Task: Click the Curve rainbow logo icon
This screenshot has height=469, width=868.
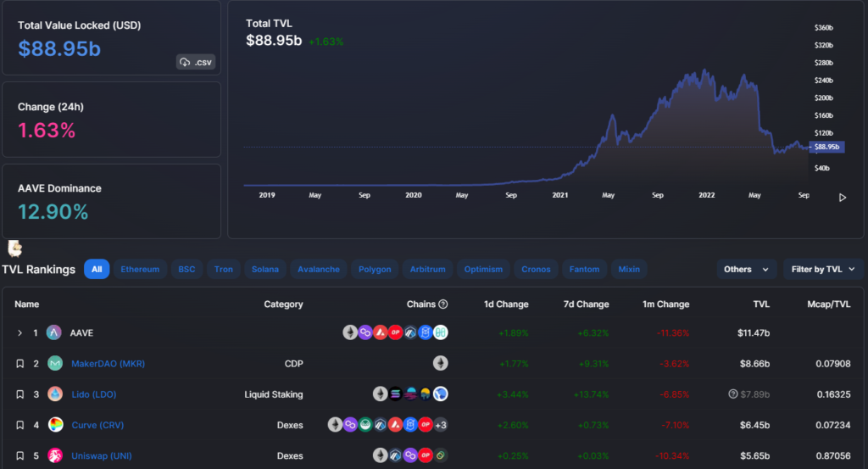Action: coord(55,425)
